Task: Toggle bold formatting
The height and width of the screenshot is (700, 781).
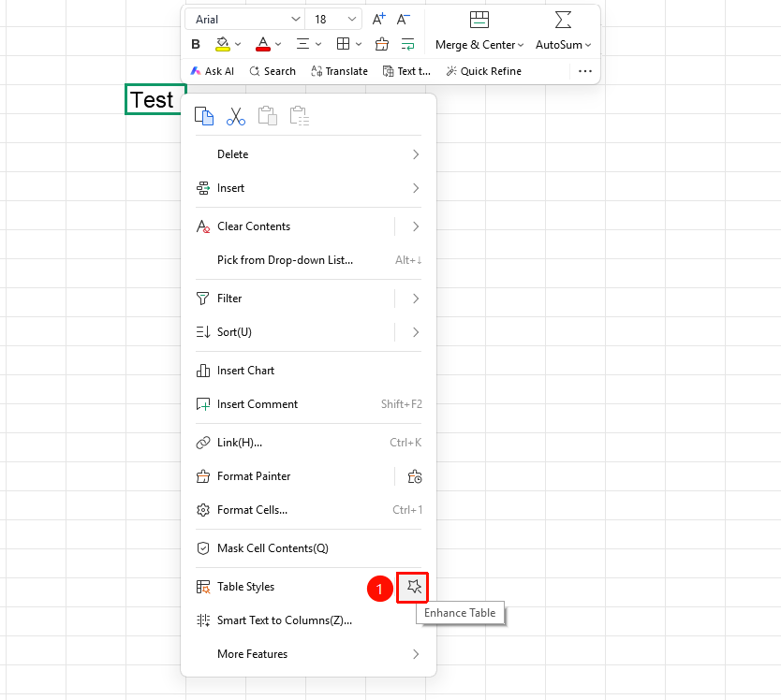Action: [x=196, y=44]
